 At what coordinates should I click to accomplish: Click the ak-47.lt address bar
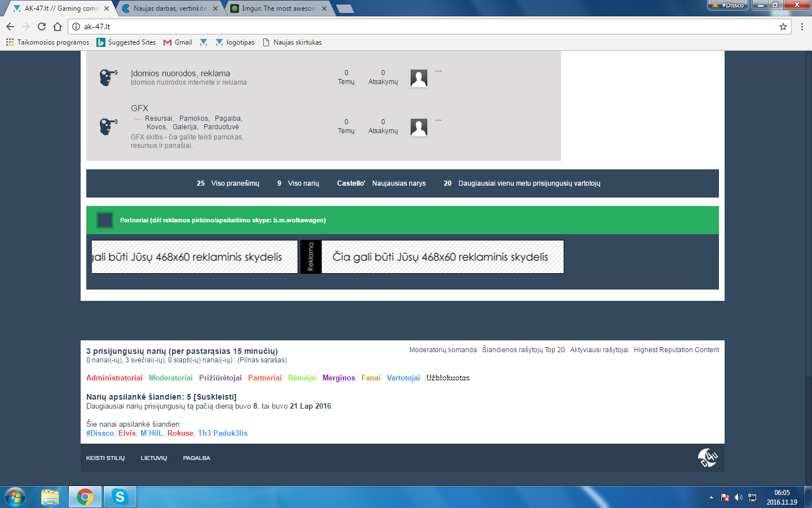[395, 27]
